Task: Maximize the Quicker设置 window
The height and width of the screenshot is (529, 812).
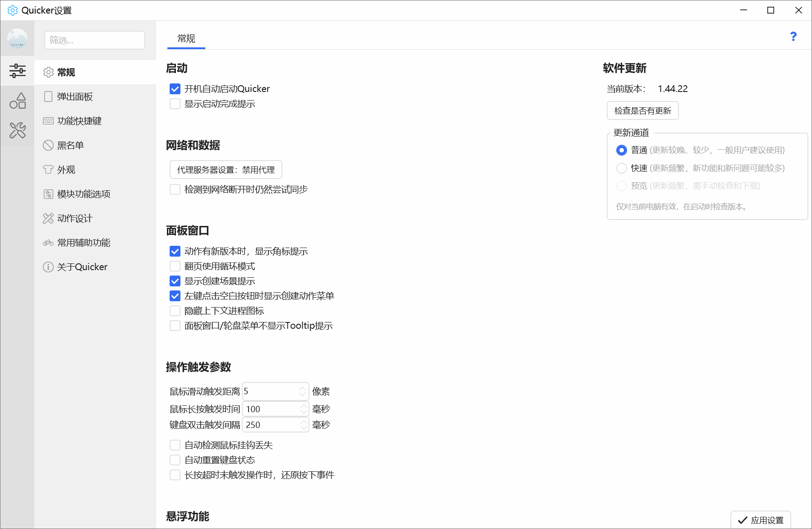Action: (x=771, y=10)
